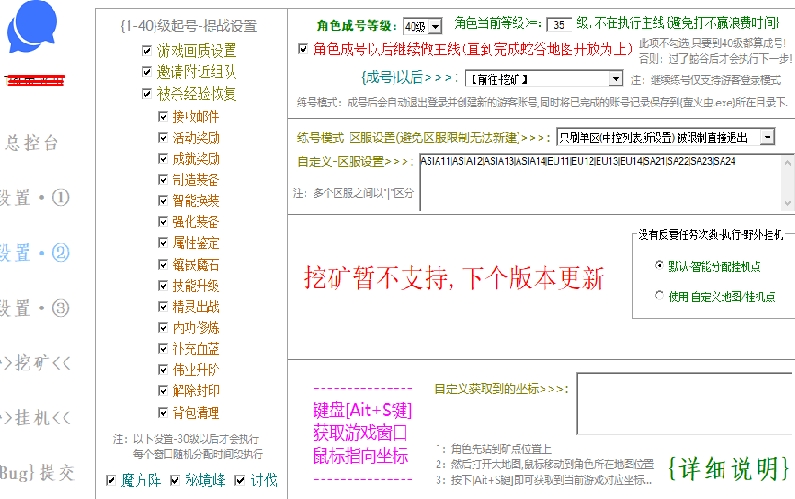Toggle the 镶嵌魔石 checkbox
The image size is (795, 499).
163,265
